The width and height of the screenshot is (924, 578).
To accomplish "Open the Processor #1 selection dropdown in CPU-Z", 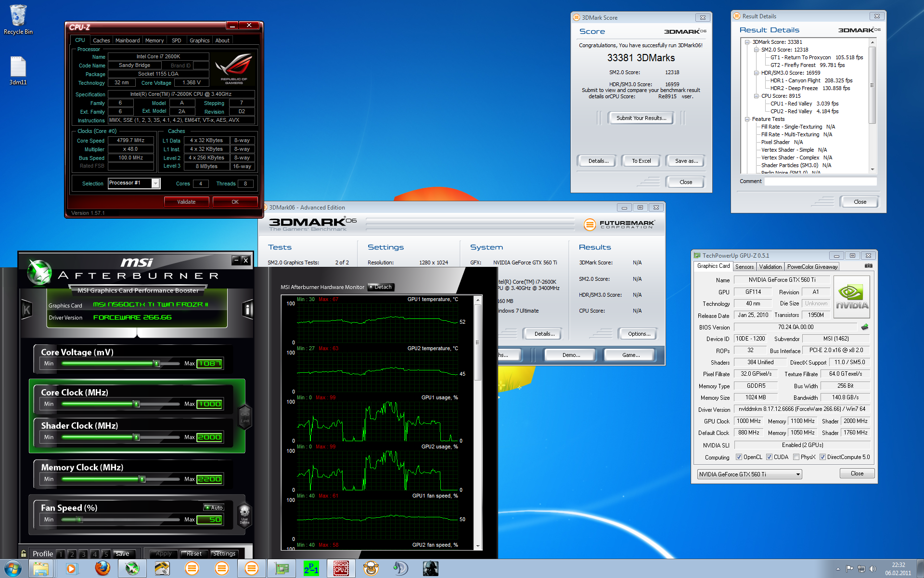I will tap(155, 183).
